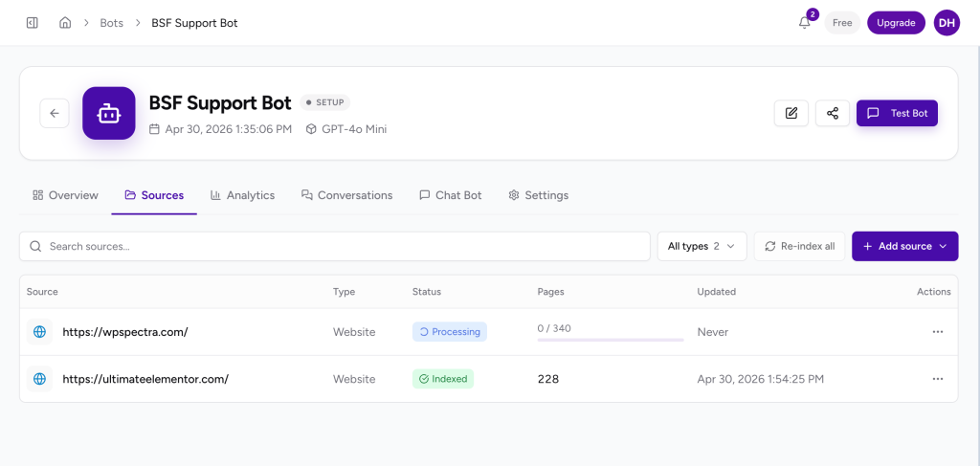Click globe icon for wpspectra.com row
This screenshot has width=980, height=466.
(x=39, y=332)
